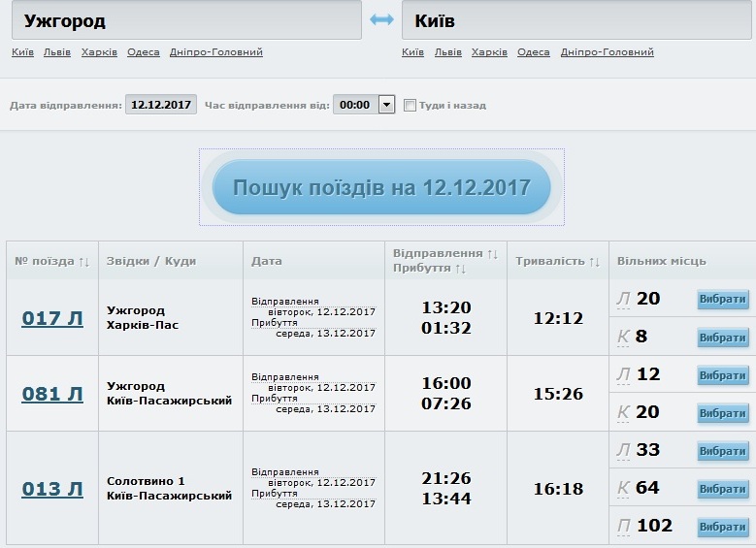This screenshot has width=756, height=548.
Task: Enable the 'Туди і назад' checkbox
Action: pyautogui.click(x=410, y=105)
